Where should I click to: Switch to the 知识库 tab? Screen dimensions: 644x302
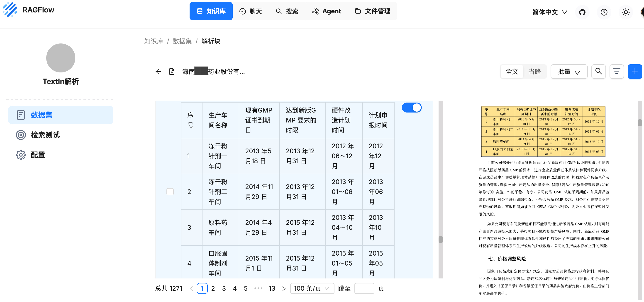(x=211, y=11)
